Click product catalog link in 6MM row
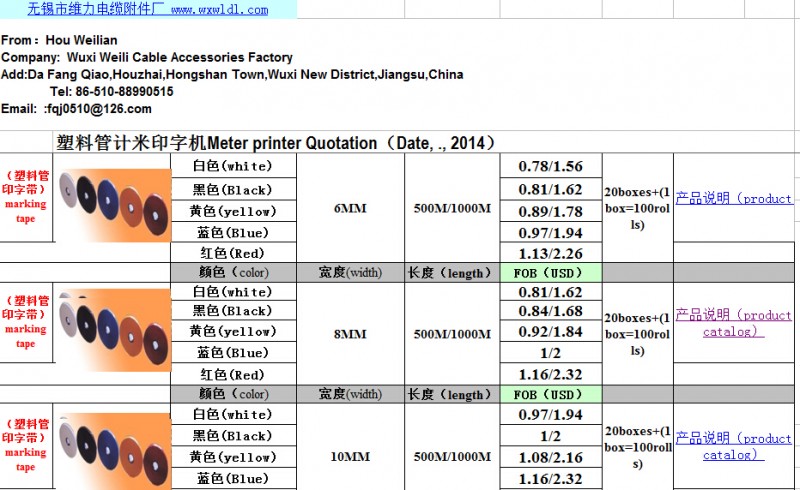 [734, 199]
